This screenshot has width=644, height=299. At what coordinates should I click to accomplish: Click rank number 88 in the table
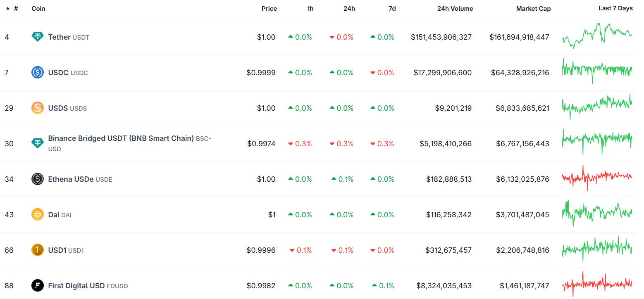(9, 286)
